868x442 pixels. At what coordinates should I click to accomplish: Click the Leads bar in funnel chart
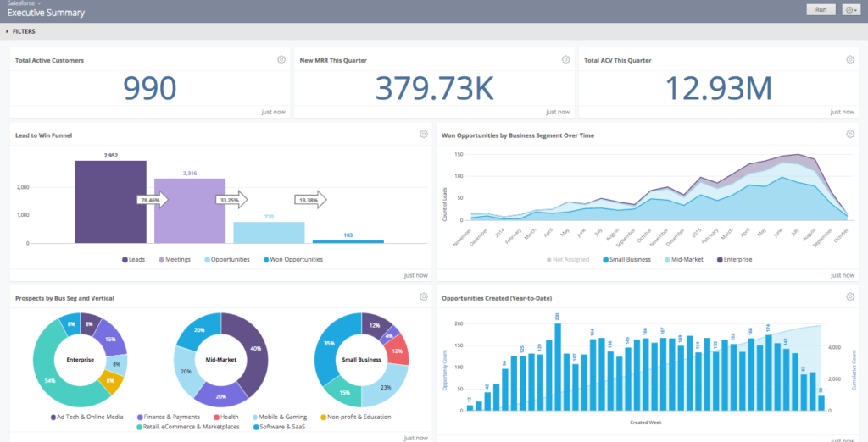click(x=110, y=202)
